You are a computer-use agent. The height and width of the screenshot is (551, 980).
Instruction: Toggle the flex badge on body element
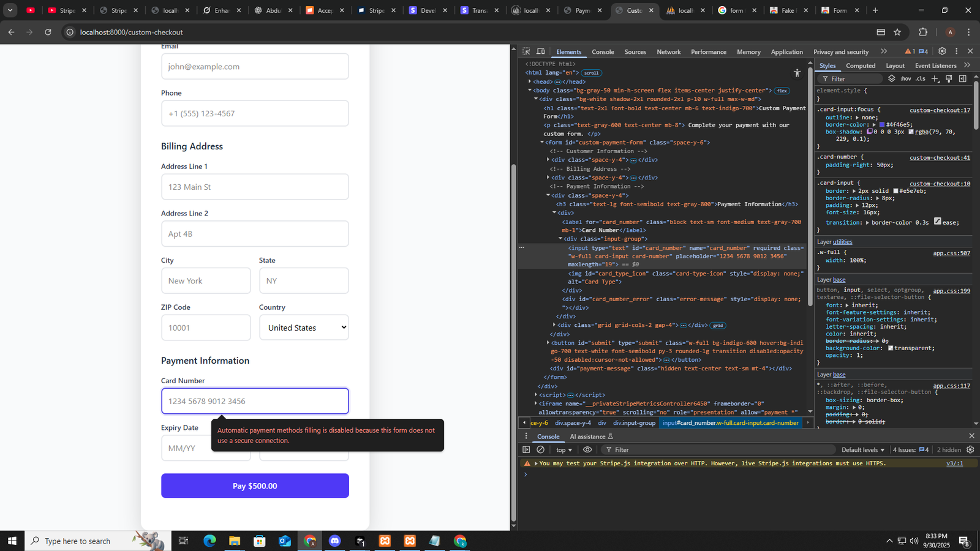[782, 91]
